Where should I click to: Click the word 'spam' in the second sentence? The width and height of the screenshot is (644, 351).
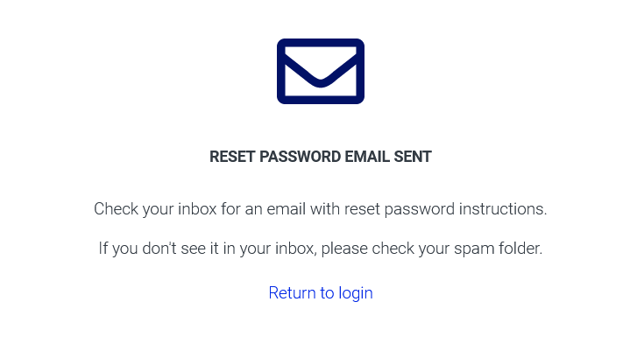pyautogui.click(x=474, y=249)
